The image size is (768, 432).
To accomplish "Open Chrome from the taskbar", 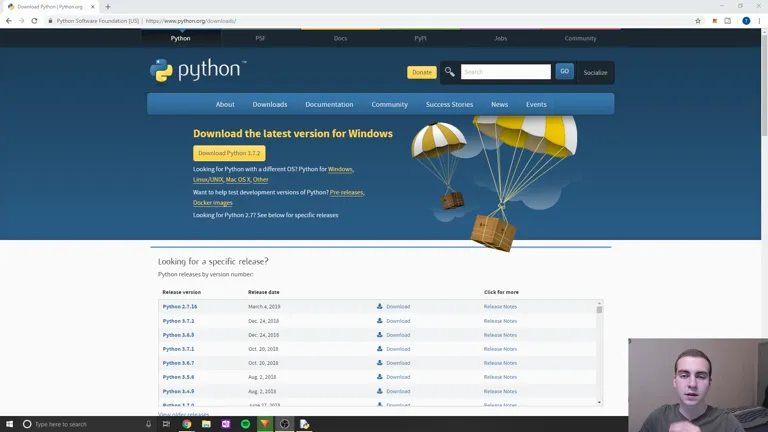I will pos(187,424).
